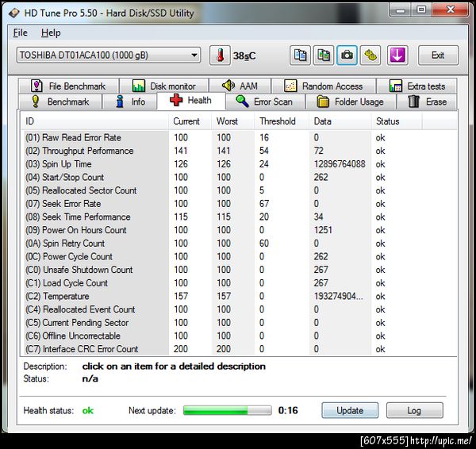The width and height of the screenshot is (476, 449).
Task: Click the temperature thermometer icon
Action: (220, 56)
